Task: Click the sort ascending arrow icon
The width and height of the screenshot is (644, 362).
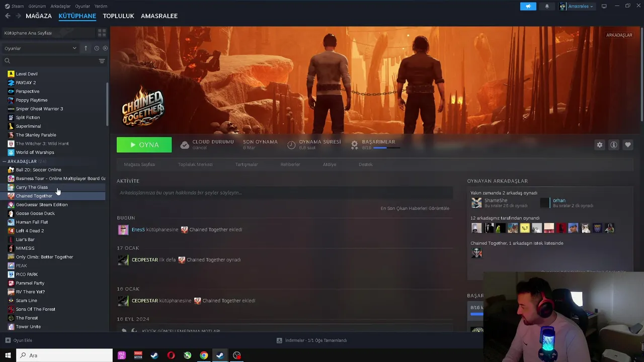Action: coord(86,48)
